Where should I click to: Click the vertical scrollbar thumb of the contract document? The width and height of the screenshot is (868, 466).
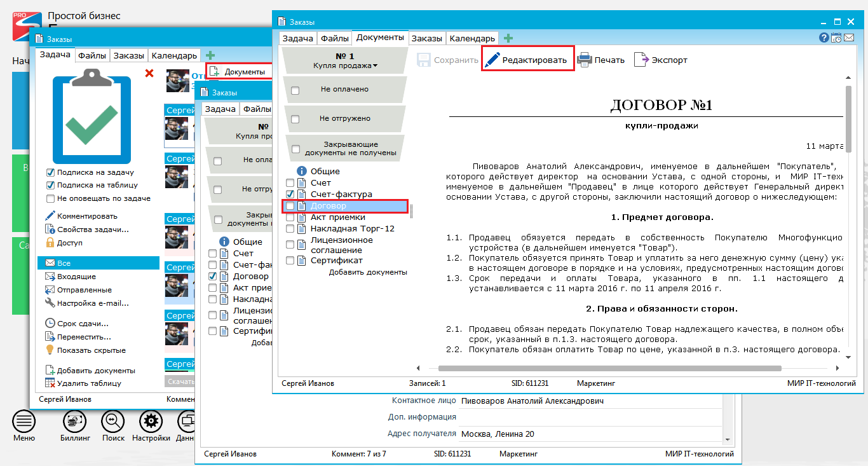pyautogui.click(x=848, y=119)
